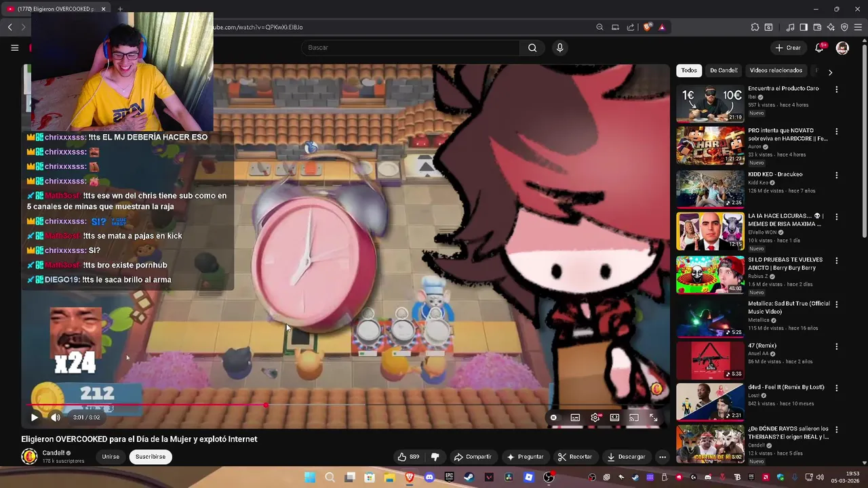Open the player settings gear
This screenshot has width=868, height=488.
tap(595, 418)
